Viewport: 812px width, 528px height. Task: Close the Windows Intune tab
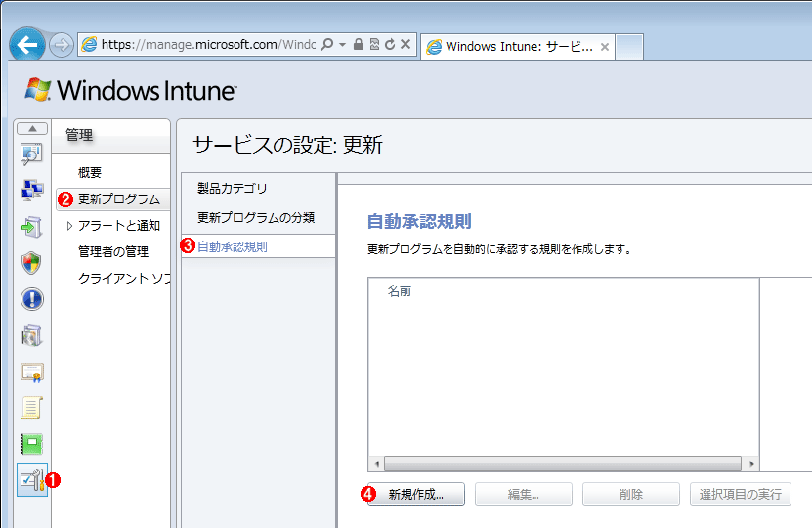(604, 47)
